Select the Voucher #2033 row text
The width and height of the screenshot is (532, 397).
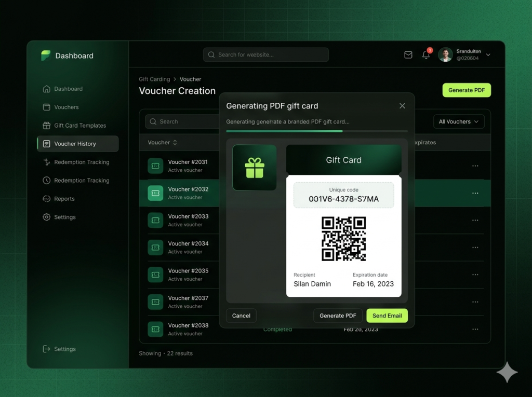188,216
